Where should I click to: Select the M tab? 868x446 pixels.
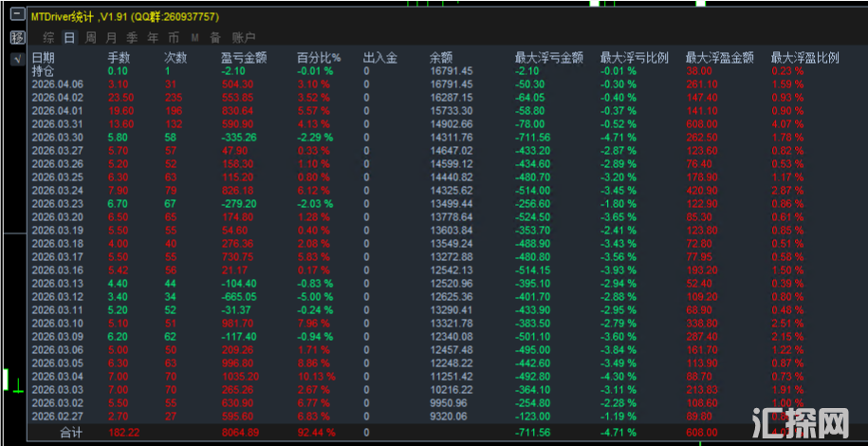[x=194, y=38]
